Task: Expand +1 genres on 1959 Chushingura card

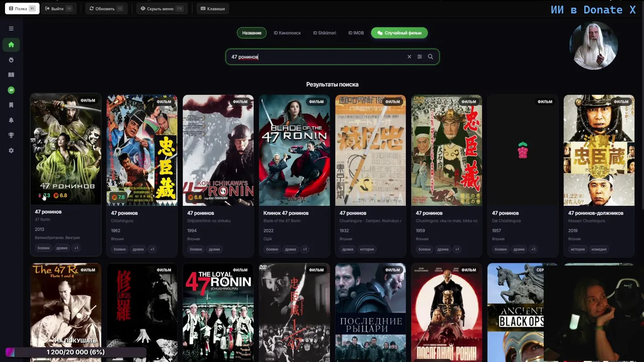Action: pos(457,249)
